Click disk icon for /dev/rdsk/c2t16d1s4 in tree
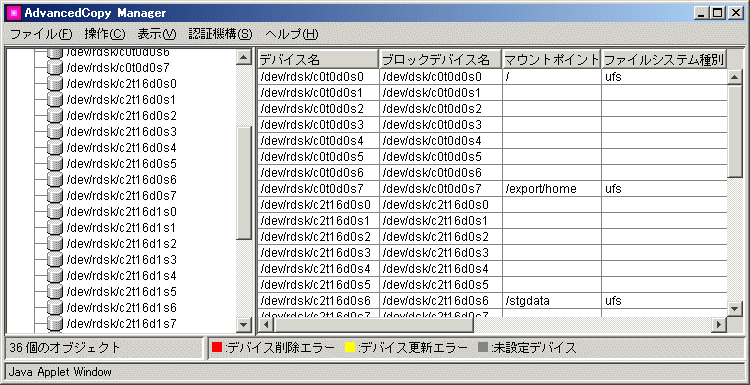Viewport: 750px width, 385px height. pos(55,275)
